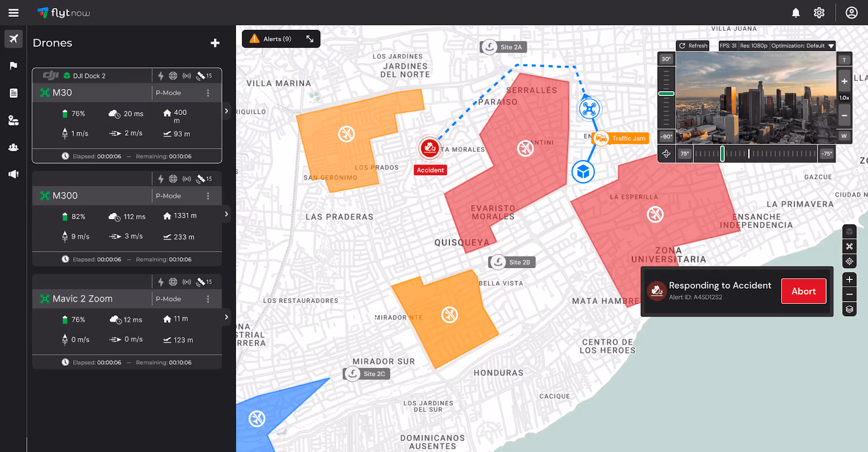Open the megaphone announcements sidebar item
The height and width of the screenshot is (452, 868).
pos(14,174)
